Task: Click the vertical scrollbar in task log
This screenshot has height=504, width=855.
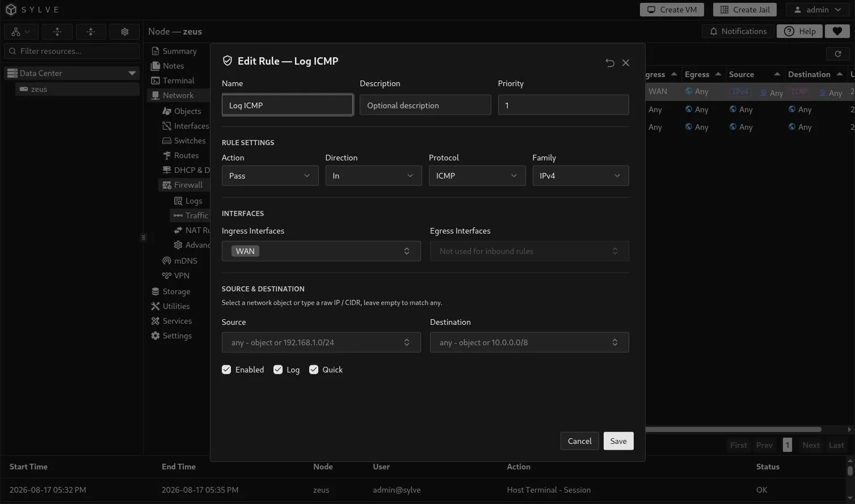Action: click(x=850, y=471)
